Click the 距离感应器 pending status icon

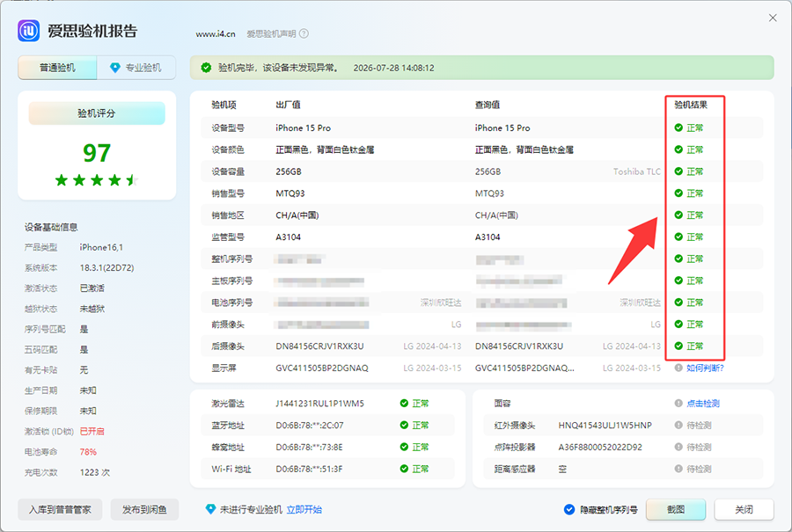(x=678, y=469)
